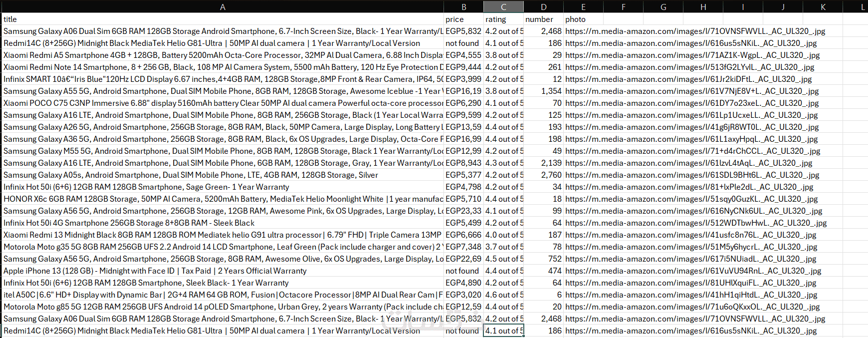868x338 pixels.
Task: Click number cell 2,139
Action: (x=543, y=163)
